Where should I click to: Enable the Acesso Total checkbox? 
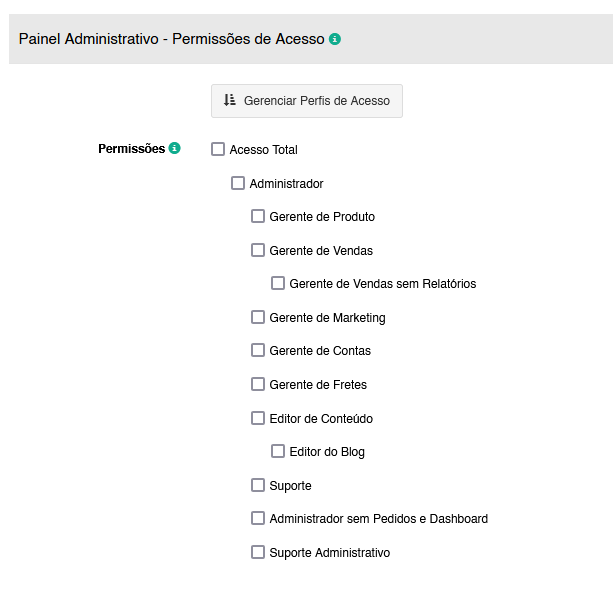click(218, 149)
